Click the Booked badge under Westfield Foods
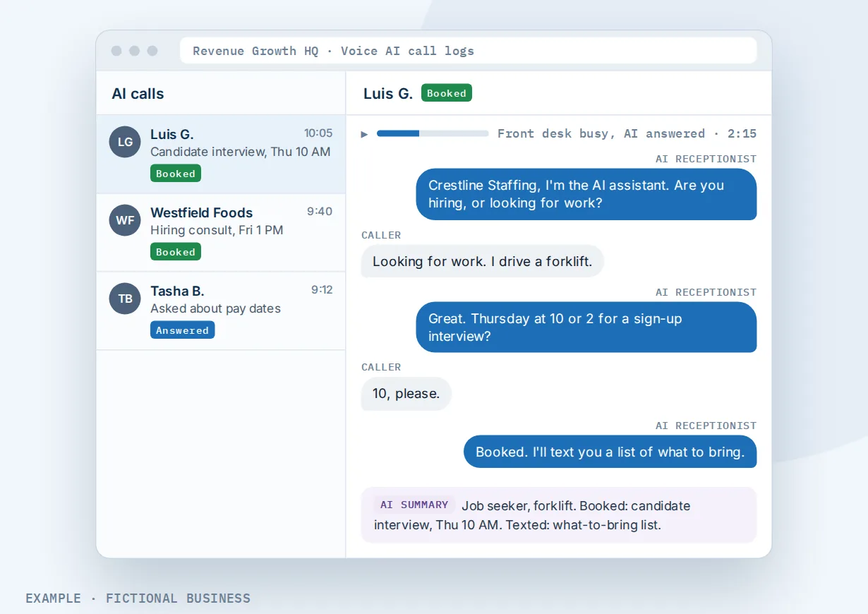Image resolution: width=868 pixels, height=614 pixels. point(176,252)
